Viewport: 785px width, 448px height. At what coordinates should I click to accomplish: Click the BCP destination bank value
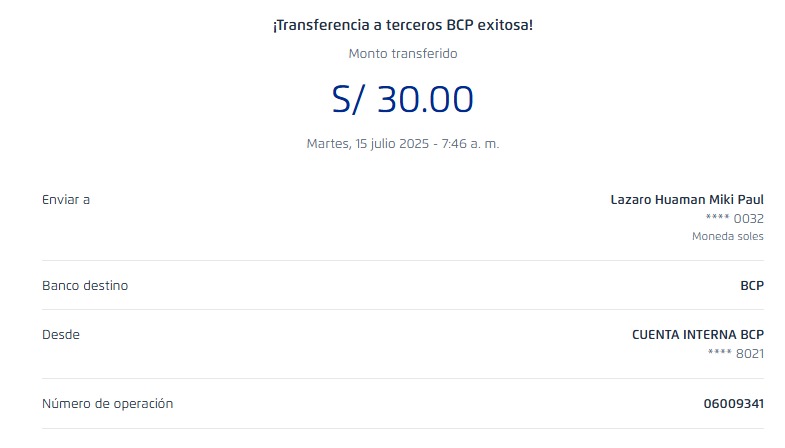point(751,286)
